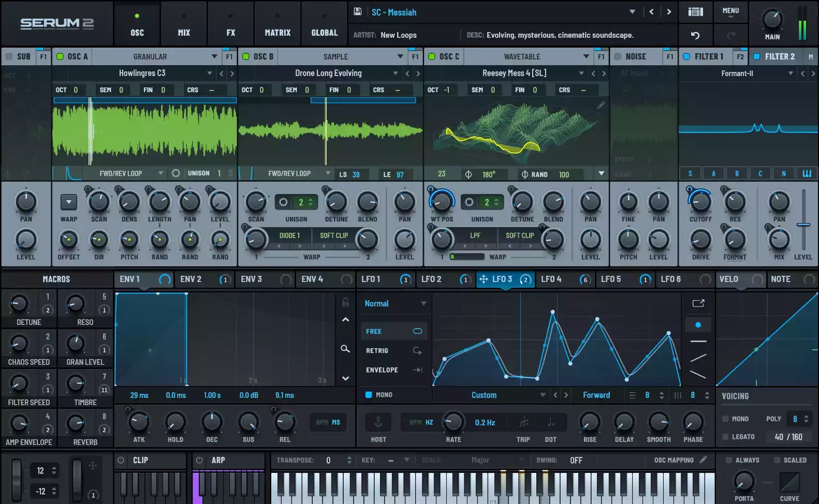Open OSC A unison settings gear

tap(175, 173)
